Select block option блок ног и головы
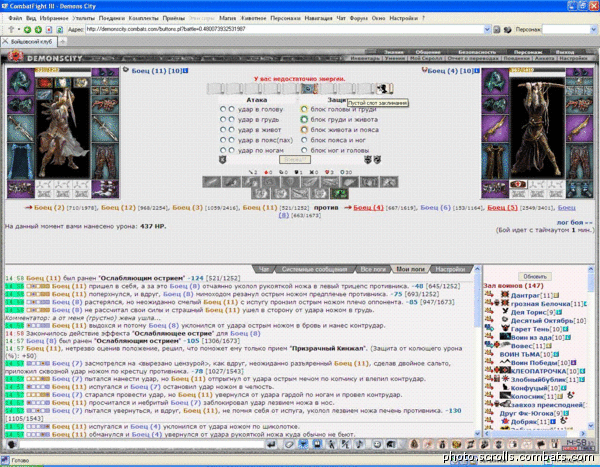The image size is (600, 467). (x=304, y=150)
